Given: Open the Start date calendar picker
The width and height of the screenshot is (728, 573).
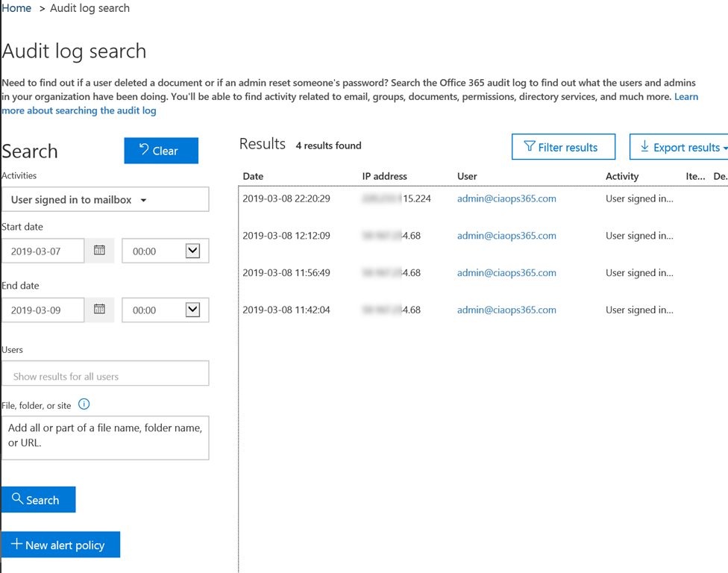Looking at the screenshot, I should click(99, 251).
